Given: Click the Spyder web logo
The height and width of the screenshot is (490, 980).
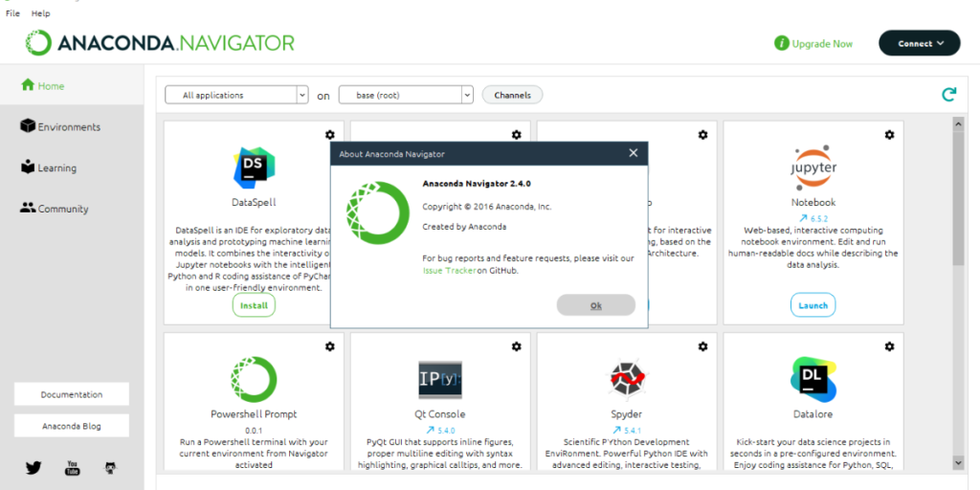Looking at the screenshot, I should pyautogui.click(x=627, y=379).
